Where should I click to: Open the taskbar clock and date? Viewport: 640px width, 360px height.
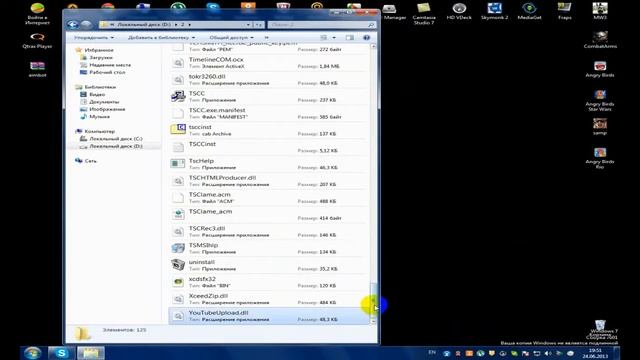click(596, 353)
